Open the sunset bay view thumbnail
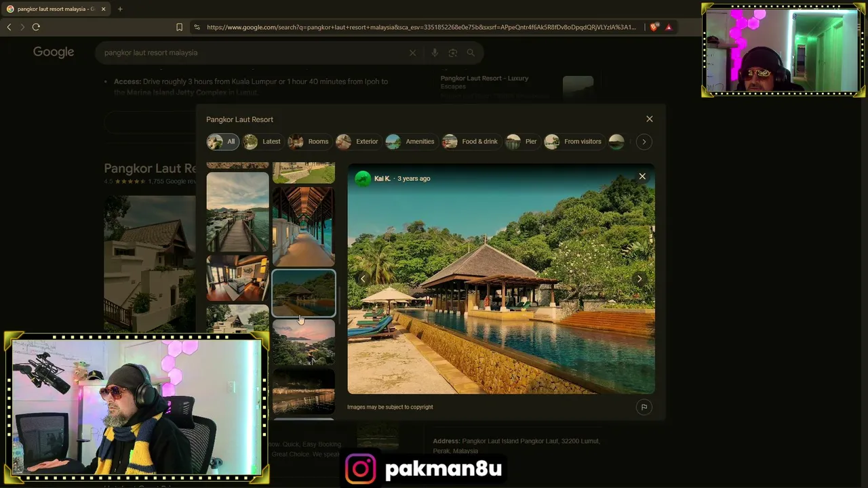Image resolution: width=868 pixels, height=488 pixels. [x=303, y=342]
